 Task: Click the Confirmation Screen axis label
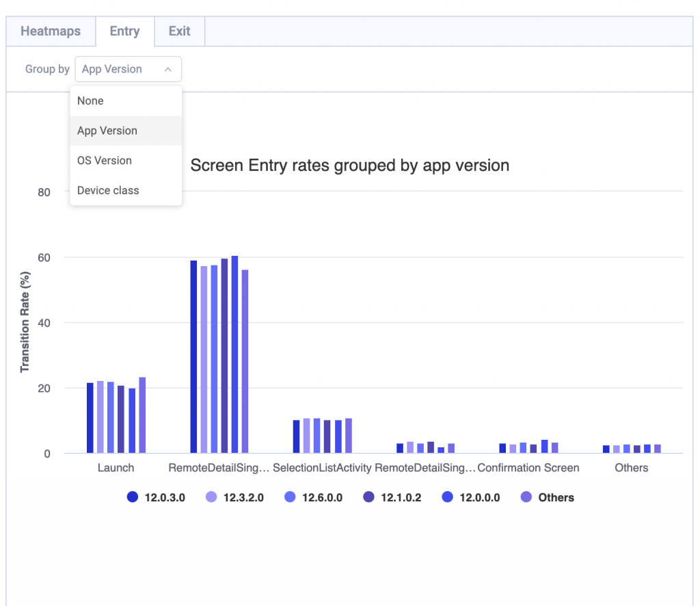pos(528,468)
